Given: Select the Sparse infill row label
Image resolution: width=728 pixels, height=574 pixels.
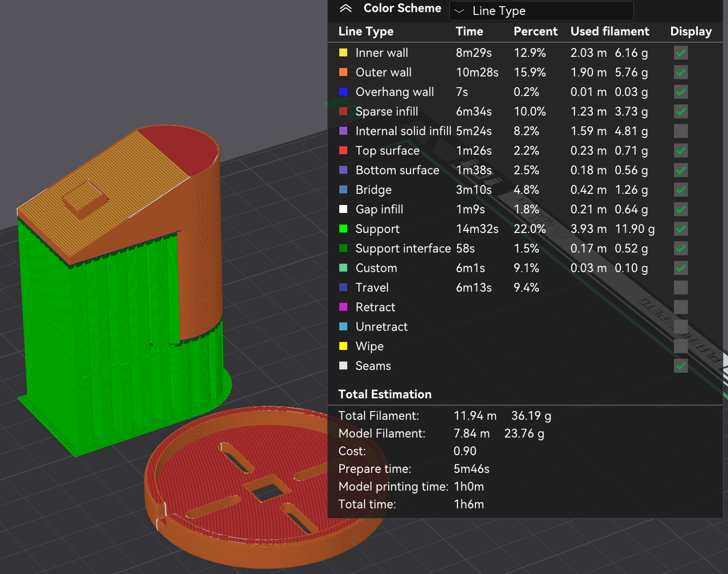Looking at the screenshot, I should (x=387, y=111).
